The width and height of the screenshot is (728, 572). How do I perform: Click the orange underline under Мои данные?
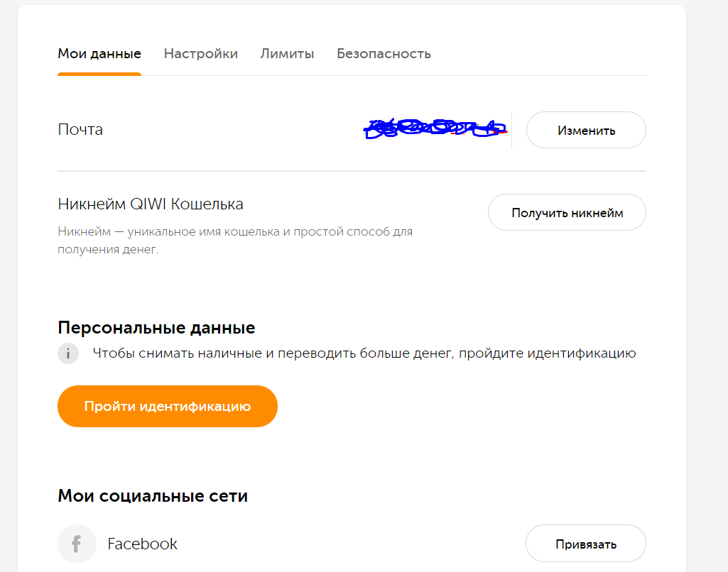99,74
